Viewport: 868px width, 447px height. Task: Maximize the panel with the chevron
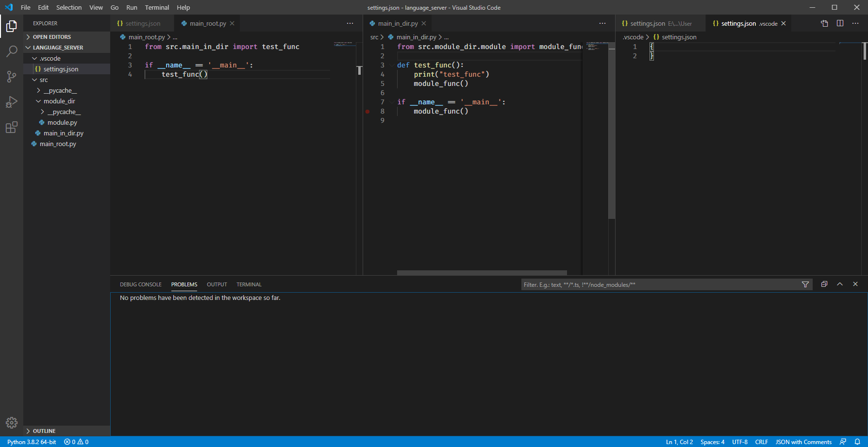pos(840,284)
